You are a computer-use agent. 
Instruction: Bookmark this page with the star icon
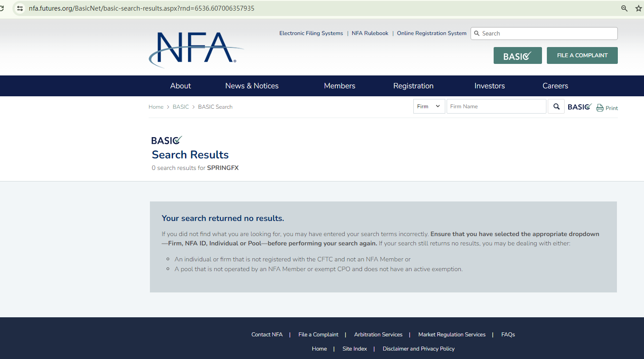(x=638, y=8)
